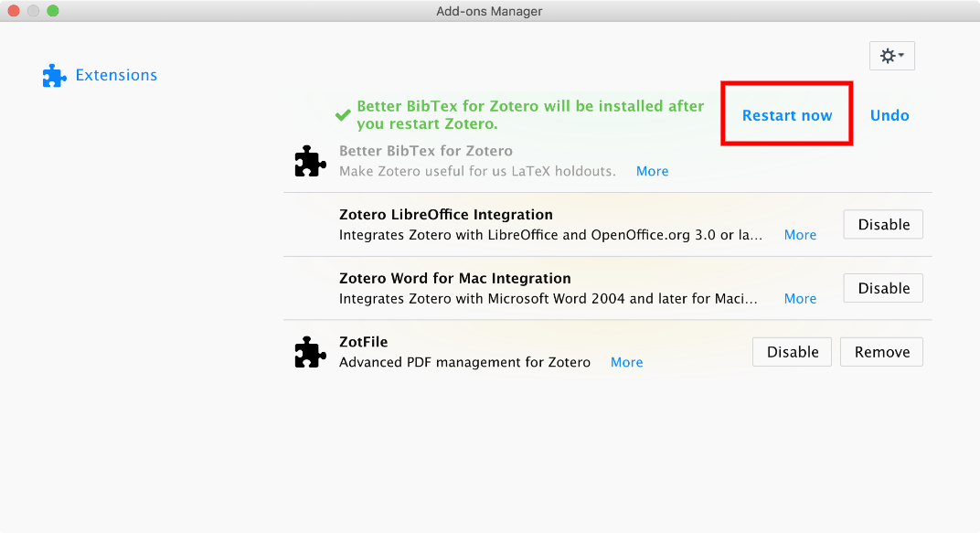The width and height of the screenshot is (980, 533).
Task: Undo the Better BibTeX installation
Action: [x=889, y=115]
